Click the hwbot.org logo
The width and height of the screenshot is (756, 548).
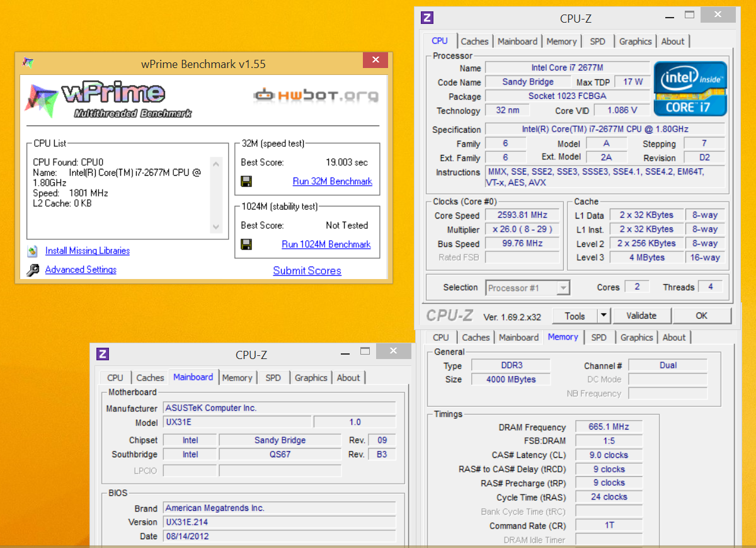click(x=316, y=95)
